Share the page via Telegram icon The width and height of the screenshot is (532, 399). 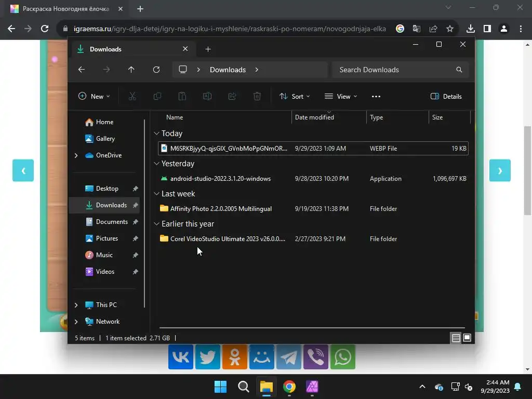(x=289, y=357)
